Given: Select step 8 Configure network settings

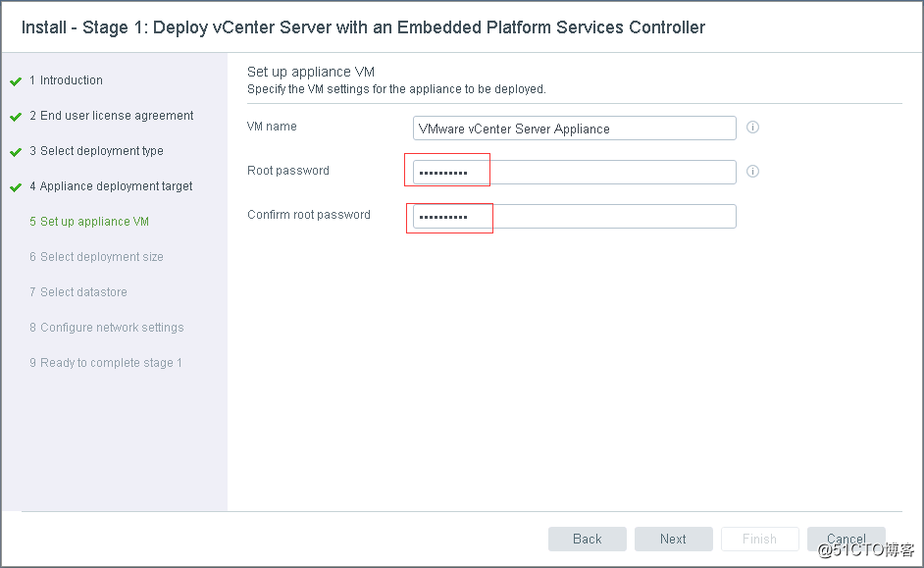Looking at the screenshot, I should 107,328.
